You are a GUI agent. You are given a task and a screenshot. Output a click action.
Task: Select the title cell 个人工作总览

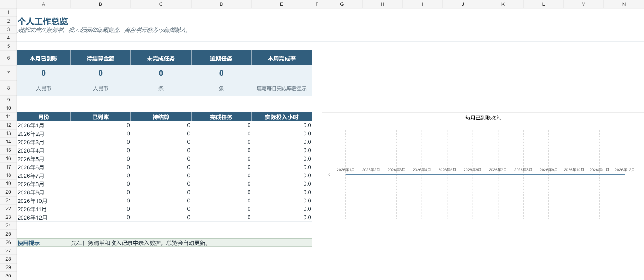click(x=42, y=21)
